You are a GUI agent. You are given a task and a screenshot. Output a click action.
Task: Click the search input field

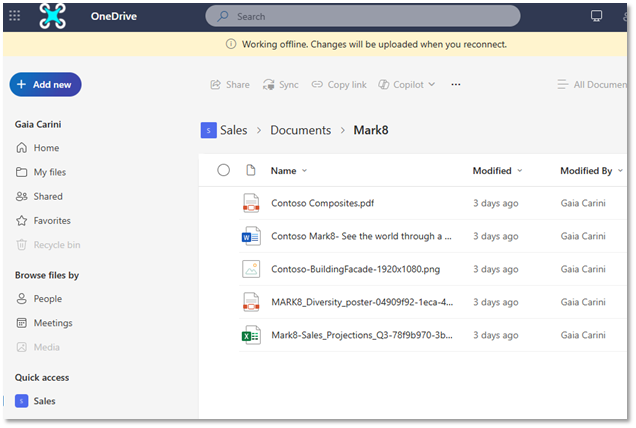click(x=363, y=16)
